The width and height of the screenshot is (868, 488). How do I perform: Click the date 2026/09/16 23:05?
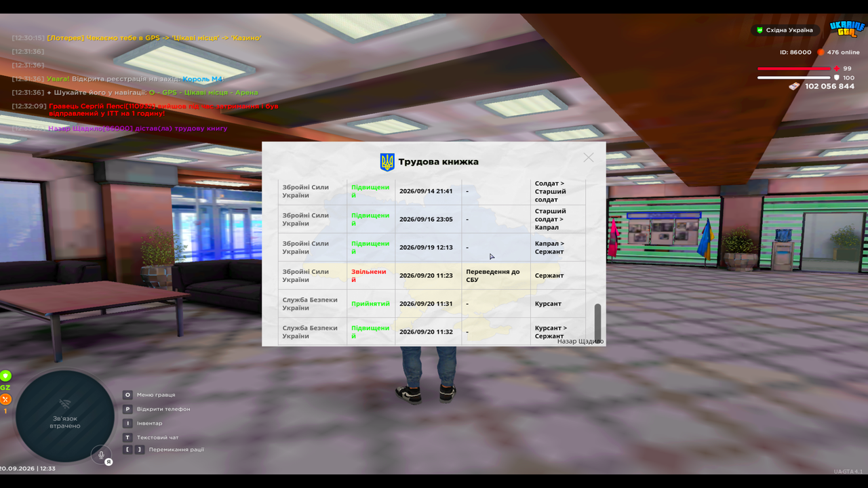426,220
